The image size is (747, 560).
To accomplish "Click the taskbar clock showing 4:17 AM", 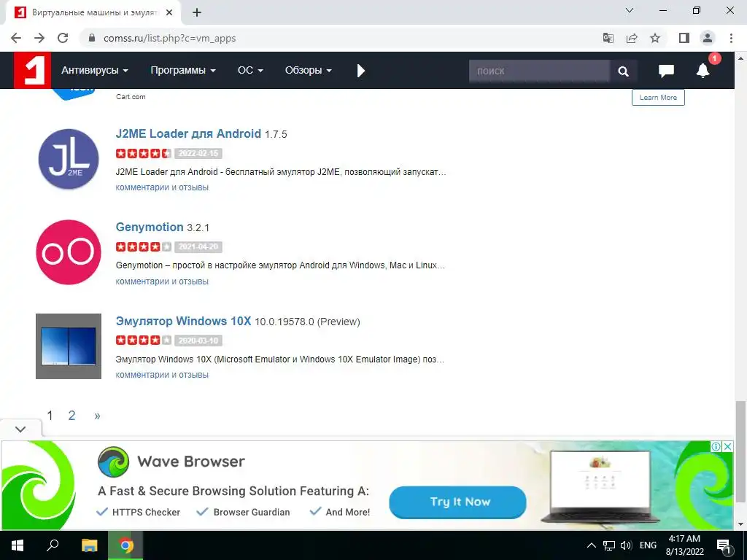I will point(684,545).
